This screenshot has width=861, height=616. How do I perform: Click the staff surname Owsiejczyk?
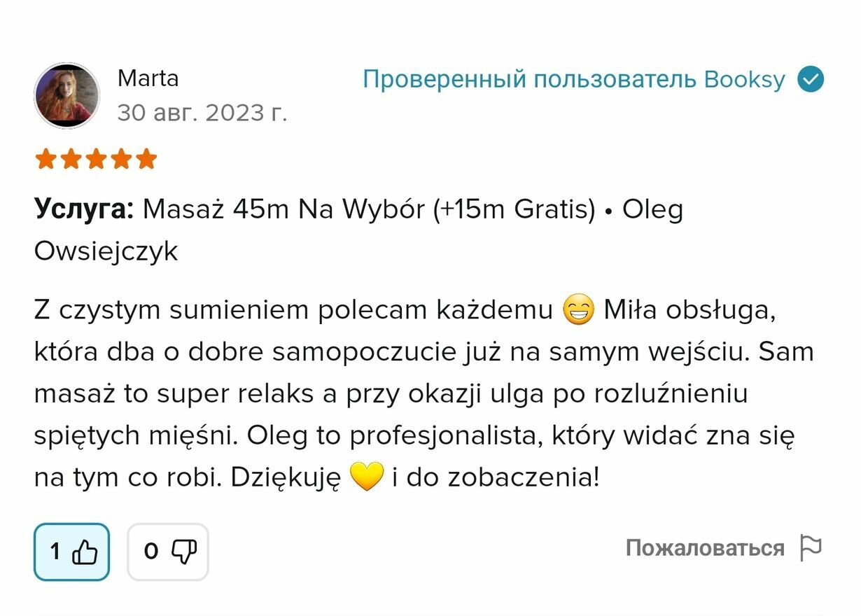point(106,251)
